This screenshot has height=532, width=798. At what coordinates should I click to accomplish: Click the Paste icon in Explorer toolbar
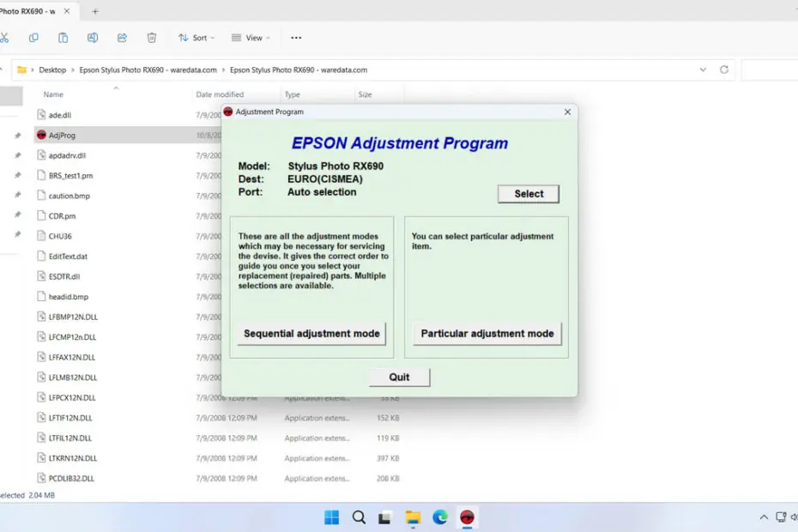click(x=63, y=38)
